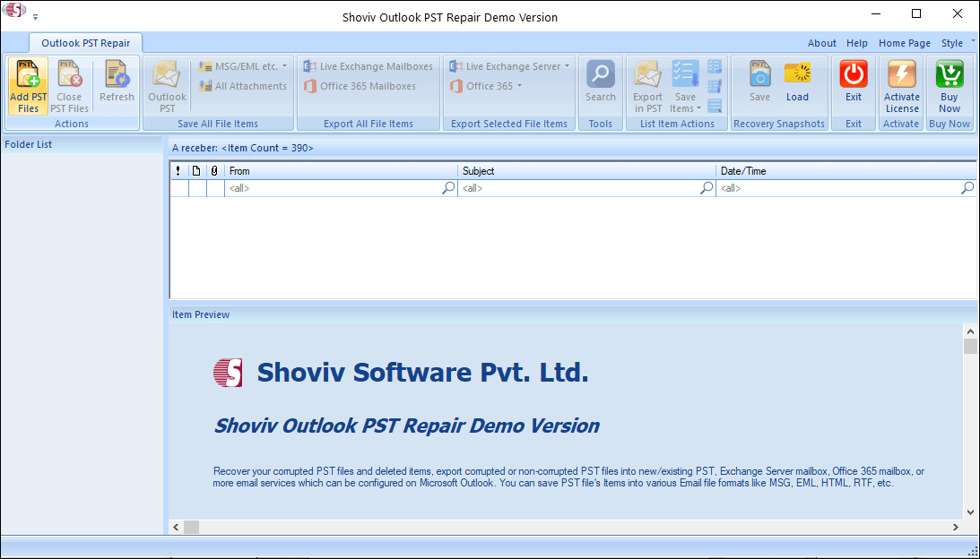Click Export in PST icon
This screenshot has height=559, width=980.
pos(647,75)
